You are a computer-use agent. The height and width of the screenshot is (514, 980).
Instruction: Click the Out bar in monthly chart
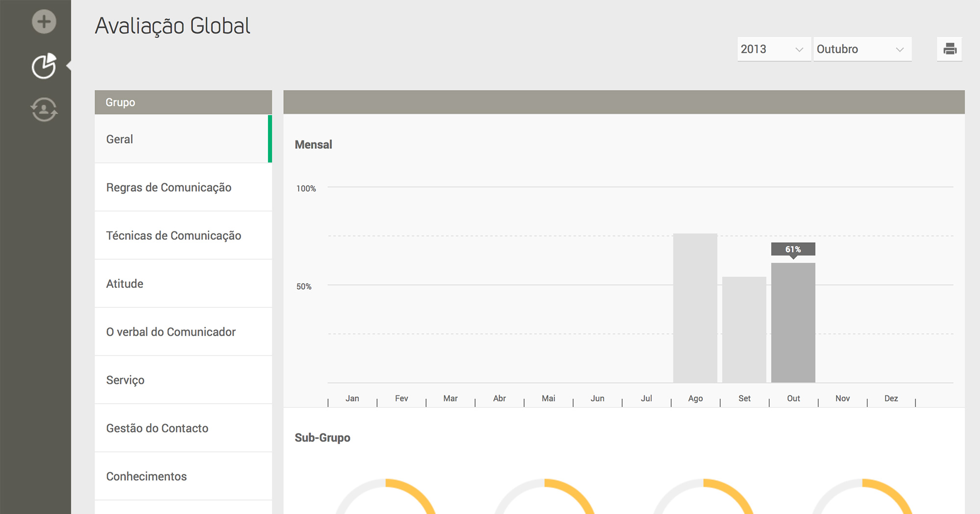[x=793, y=323]
